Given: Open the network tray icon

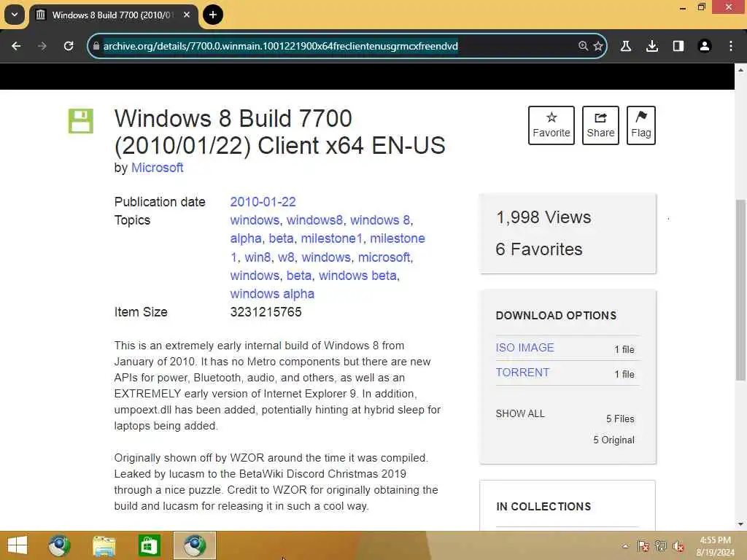Looking at the screenshot, I should (660, 546).
